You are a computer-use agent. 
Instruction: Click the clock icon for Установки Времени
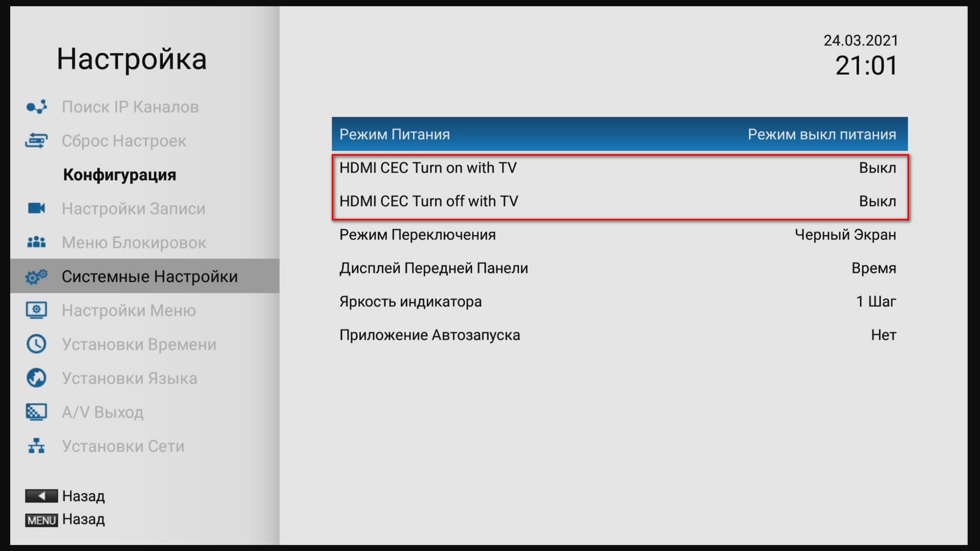(36, 344)
